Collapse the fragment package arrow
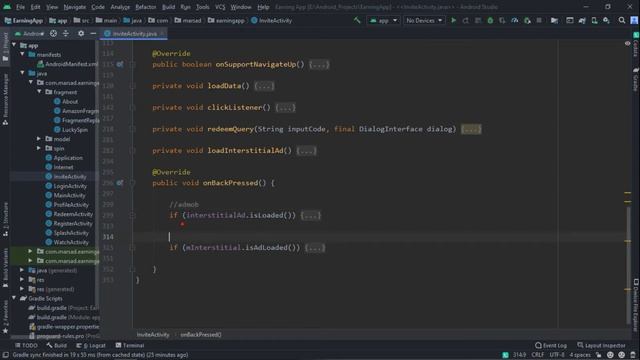The width and height of the screenshot is (640, 360). (39, 92)
